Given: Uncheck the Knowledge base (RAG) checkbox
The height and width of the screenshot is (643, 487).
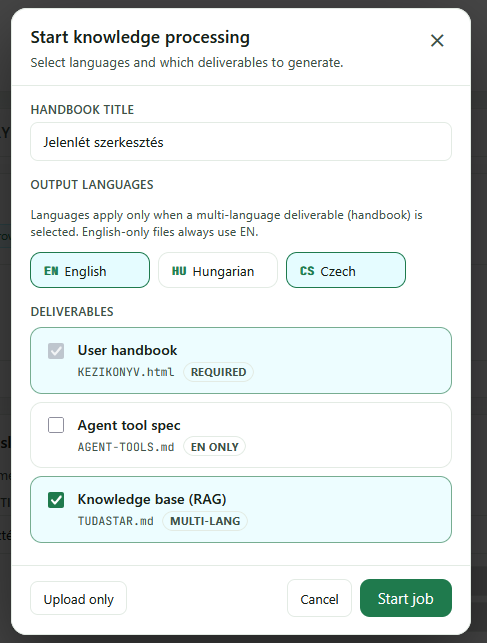Looking at the screenshot, I should [x=56, y=500].
